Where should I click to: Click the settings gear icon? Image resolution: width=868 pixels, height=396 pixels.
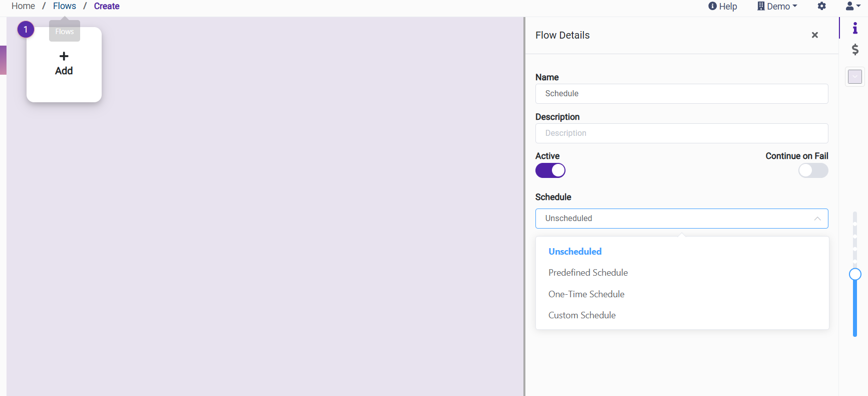click(821, 6)
